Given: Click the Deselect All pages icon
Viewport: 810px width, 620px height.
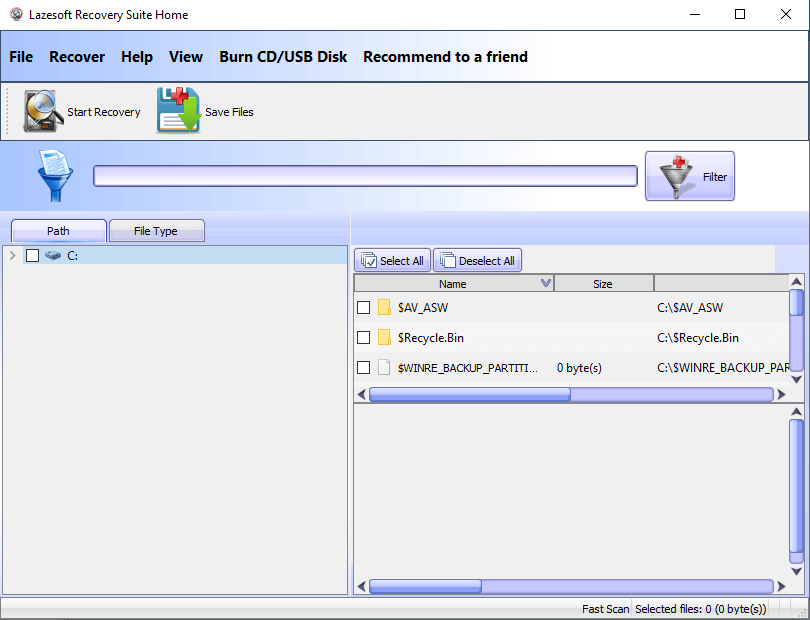Looking at the screenshot, I should tap(447, 260).
